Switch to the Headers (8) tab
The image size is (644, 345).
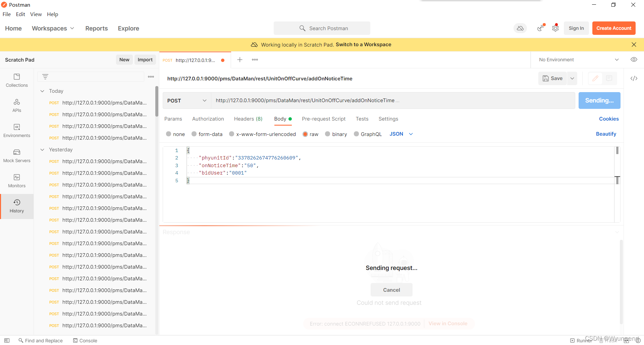pyautogui.click(x=248, y=119)
